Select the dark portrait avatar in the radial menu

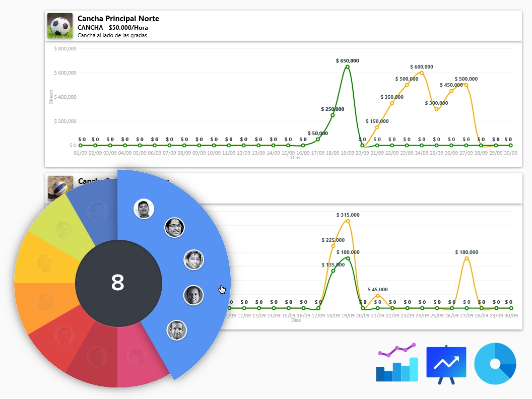click(x=194, y=295)
